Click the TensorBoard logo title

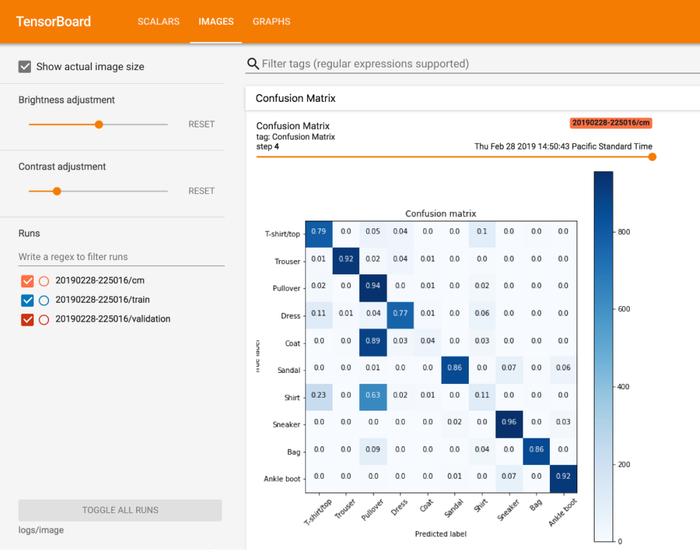[x=54, y=21]
